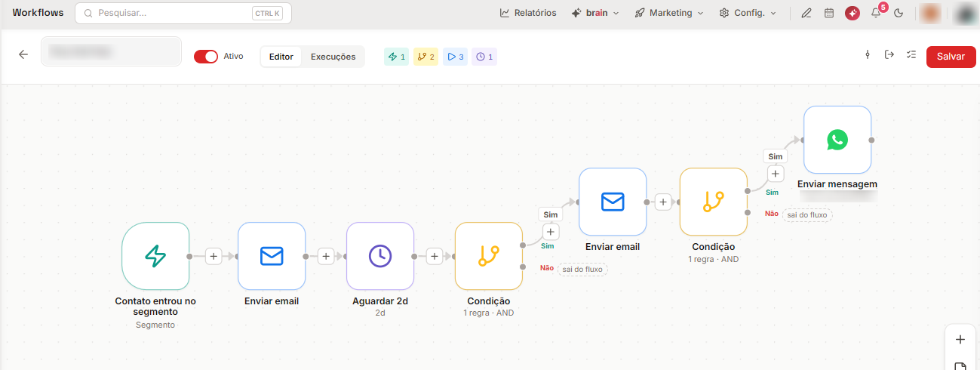Select the 'Enviar email' node after first Sim branch

click(x=613, y=202)
